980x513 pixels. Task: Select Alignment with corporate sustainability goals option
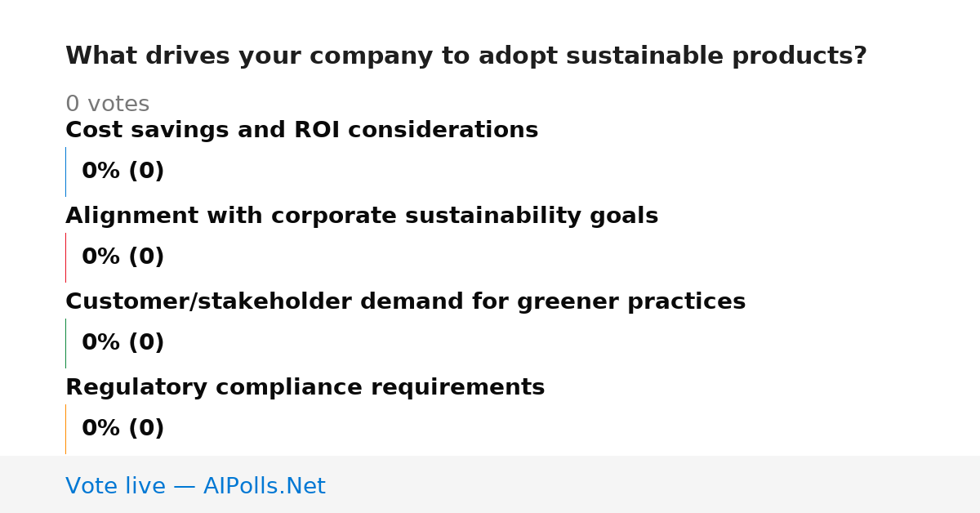coord(362,216)
